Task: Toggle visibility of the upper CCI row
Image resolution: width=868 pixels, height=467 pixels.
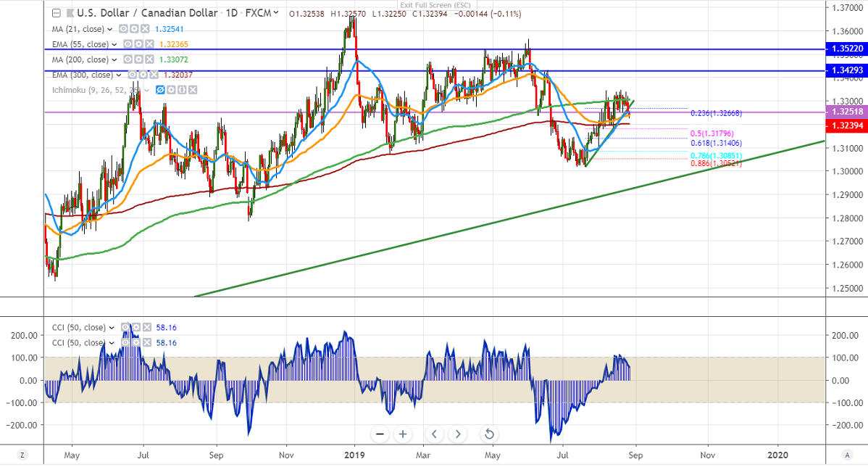Action: pyautogui.click(x=125, y=327)
